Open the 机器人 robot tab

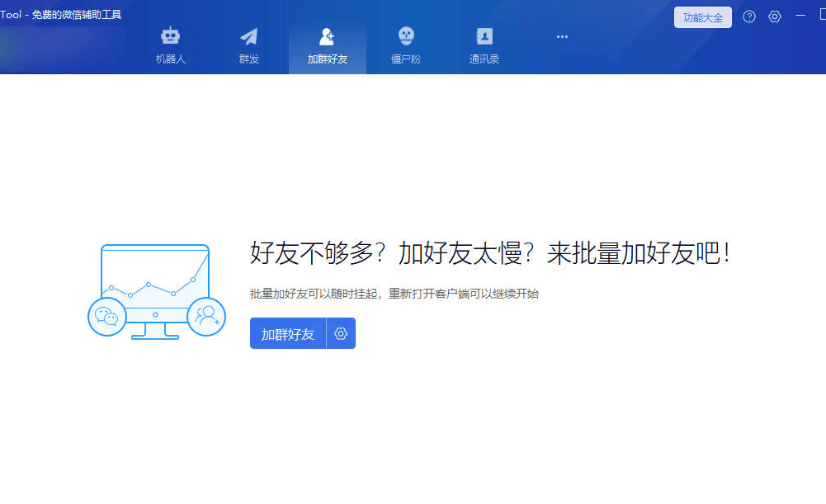coord(171,46)
